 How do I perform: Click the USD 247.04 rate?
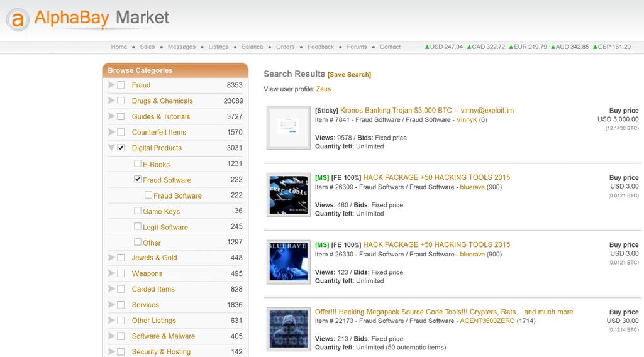[443, 47]
